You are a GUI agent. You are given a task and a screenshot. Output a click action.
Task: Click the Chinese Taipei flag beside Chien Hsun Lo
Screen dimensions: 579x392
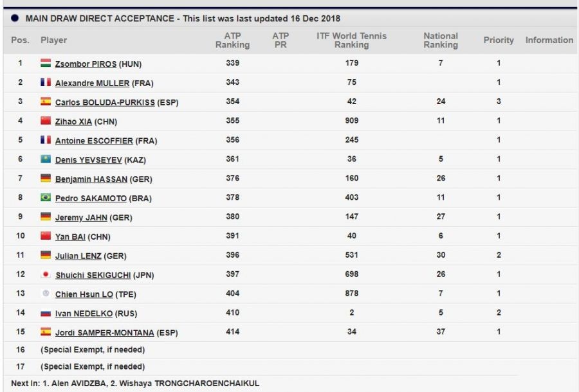tap(46, 294)
